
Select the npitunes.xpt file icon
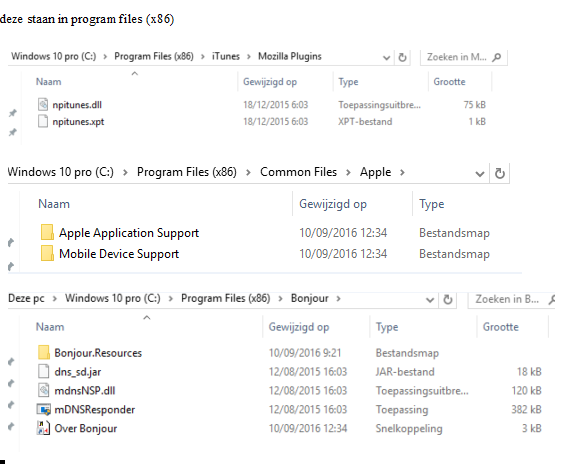click(x=43, y=121)
